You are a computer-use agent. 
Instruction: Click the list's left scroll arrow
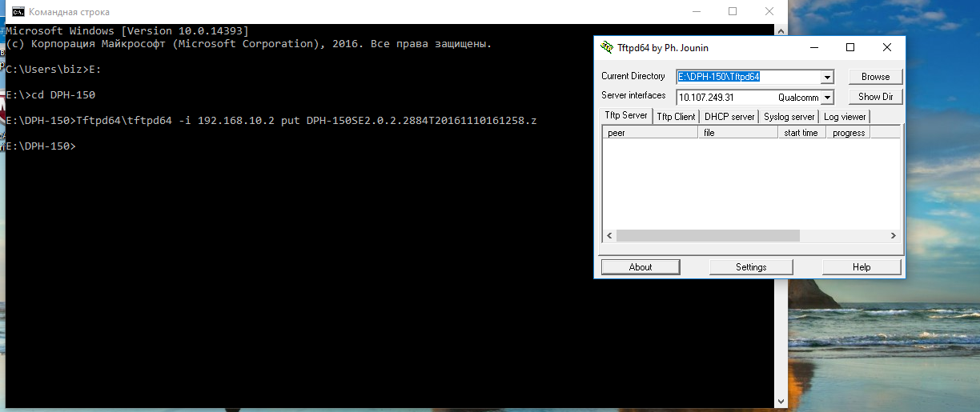point(609,236)
